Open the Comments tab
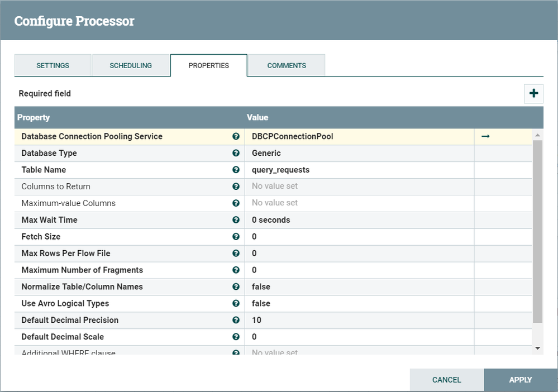 [x=286, y=65]
